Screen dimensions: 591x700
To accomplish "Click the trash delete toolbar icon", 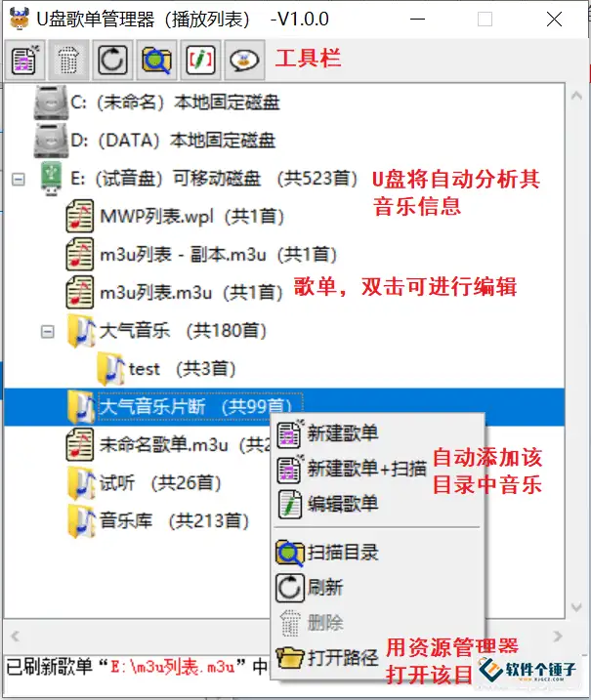I will click(x=68, y=60).
